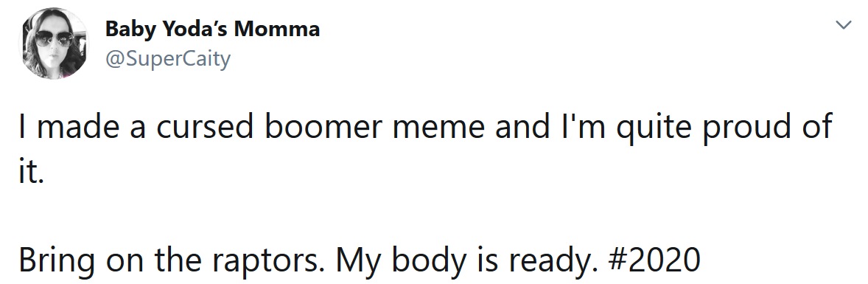Open SuperCaity's profile picture
This screenshot has width=868, height=284.
pos(55,44)
